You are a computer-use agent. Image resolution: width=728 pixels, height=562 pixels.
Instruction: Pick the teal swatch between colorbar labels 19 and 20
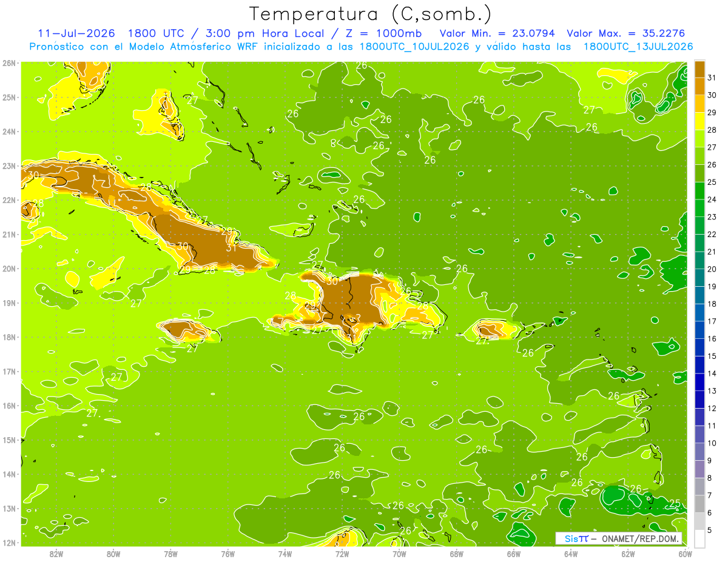[x=700, y=278]
